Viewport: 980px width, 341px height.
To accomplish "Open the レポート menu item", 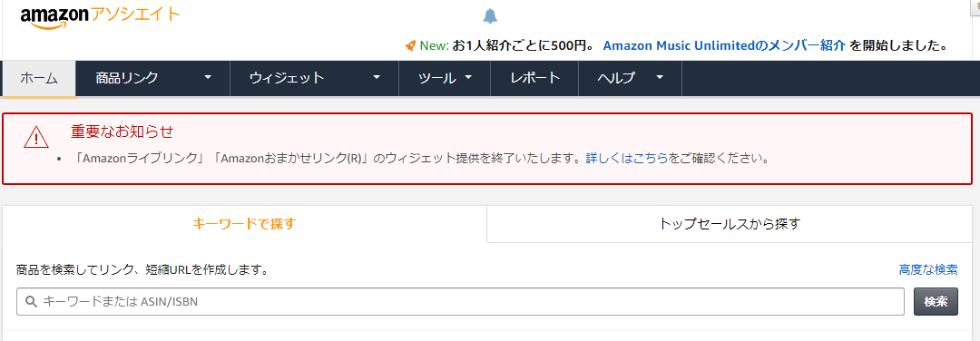I will (534, 79).
